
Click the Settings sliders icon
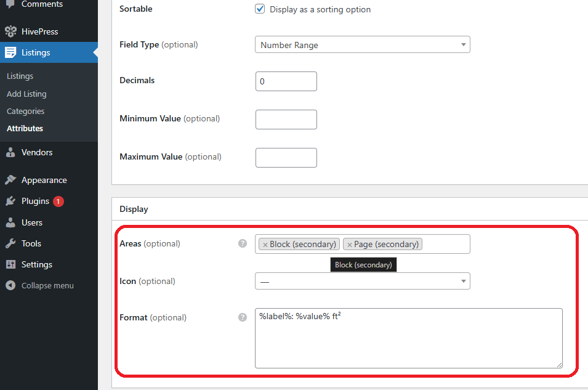click(x=10, y=265)
